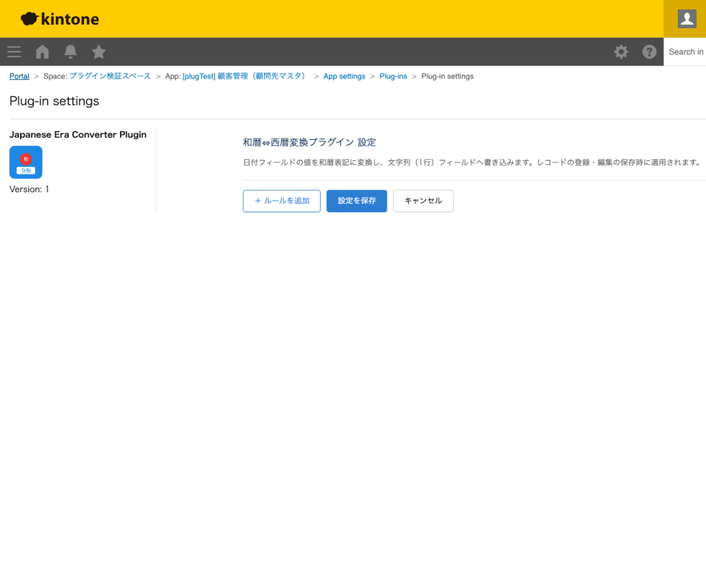Click the Japanese Era Converter Plugin heading
Screen dimensions: 706x588
point(78,134)
